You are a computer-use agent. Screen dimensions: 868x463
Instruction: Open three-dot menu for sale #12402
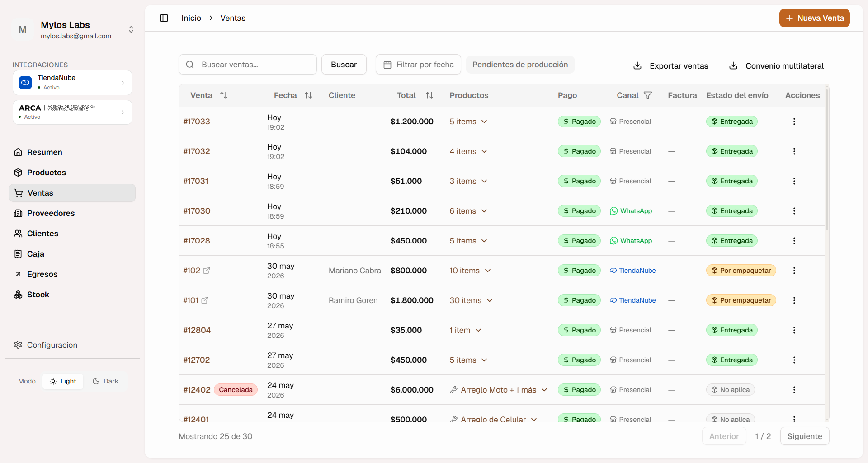(794, 390)
